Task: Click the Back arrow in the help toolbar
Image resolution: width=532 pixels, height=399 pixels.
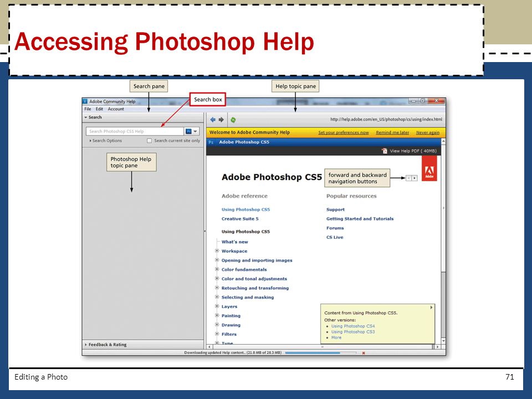Action: click(x=213, y=120)
